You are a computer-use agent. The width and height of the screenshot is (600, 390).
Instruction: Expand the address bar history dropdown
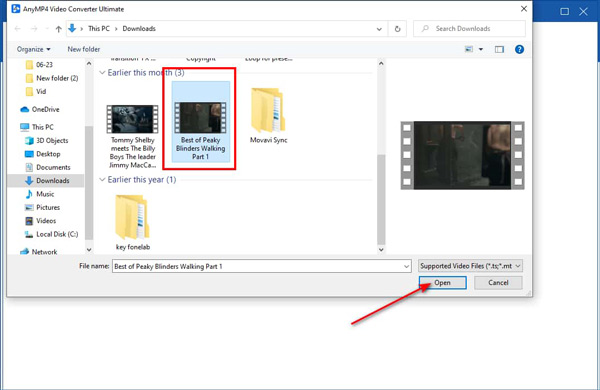(x=379, y=29)
